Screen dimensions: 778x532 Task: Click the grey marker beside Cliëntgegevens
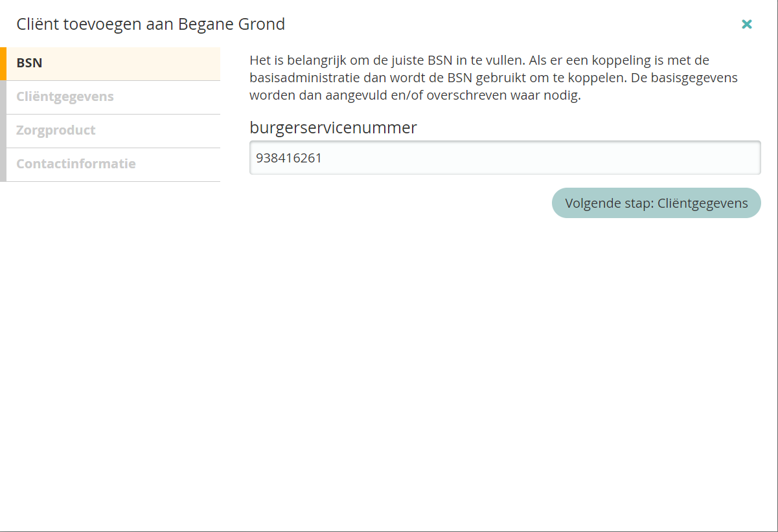coord(3,97)
